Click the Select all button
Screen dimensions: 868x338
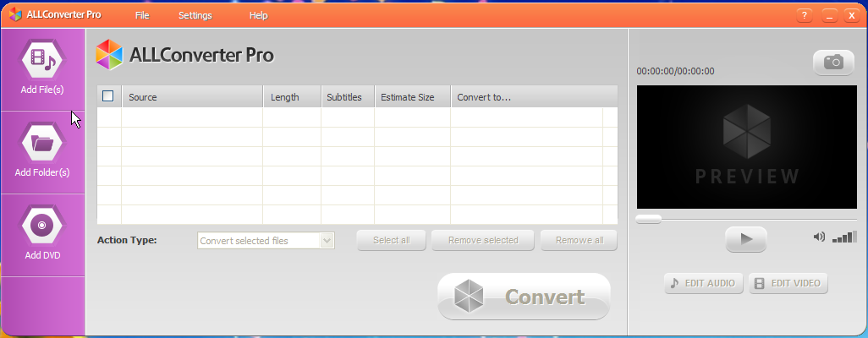(392, 240)
